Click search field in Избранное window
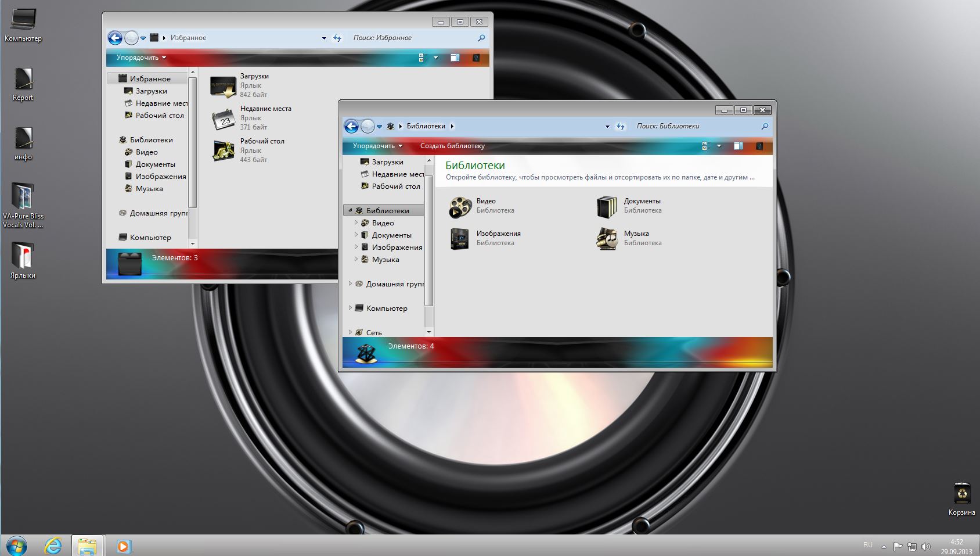 pyautogui.click(x=413, y=38)
